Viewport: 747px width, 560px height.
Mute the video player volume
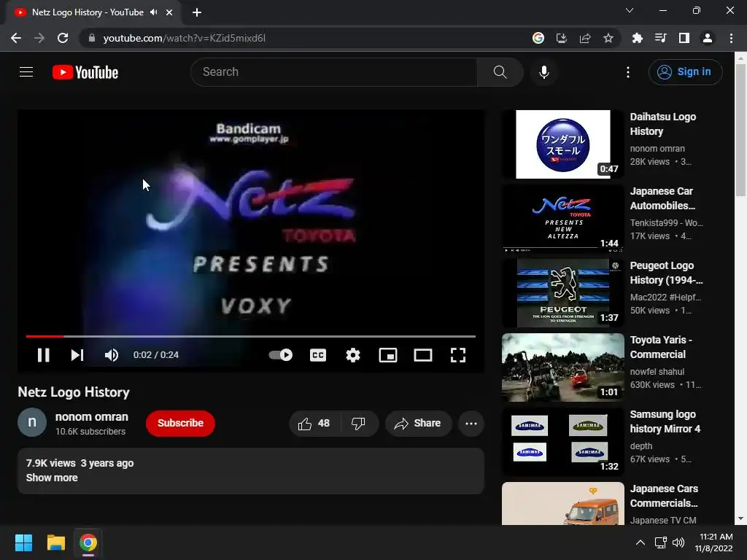[x=112, y=355]
